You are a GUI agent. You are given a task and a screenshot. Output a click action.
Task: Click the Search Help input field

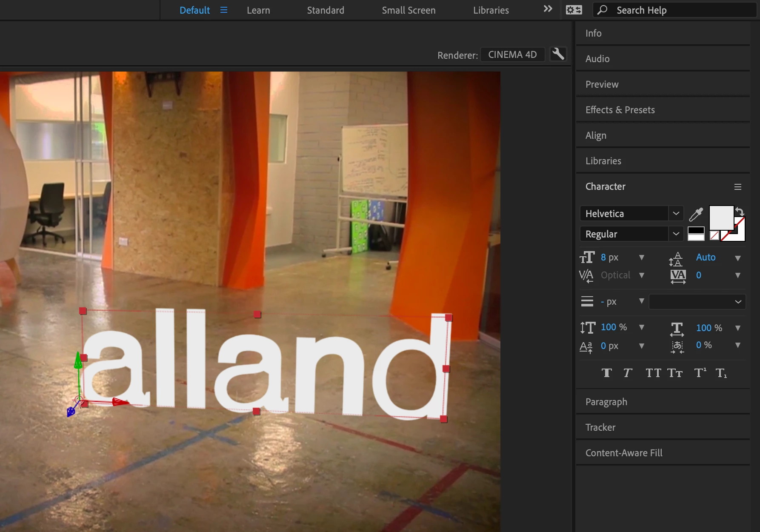pyautogui.click(x=674, y=10)
